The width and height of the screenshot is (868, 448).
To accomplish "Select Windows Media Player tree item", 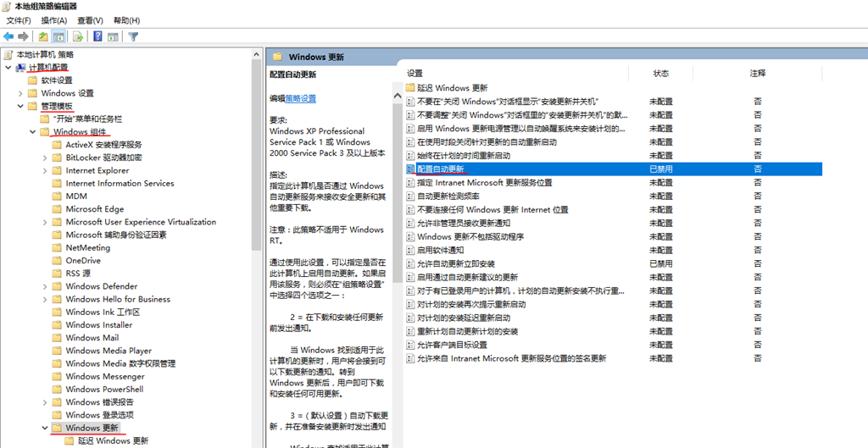I will tap(108, 350).
